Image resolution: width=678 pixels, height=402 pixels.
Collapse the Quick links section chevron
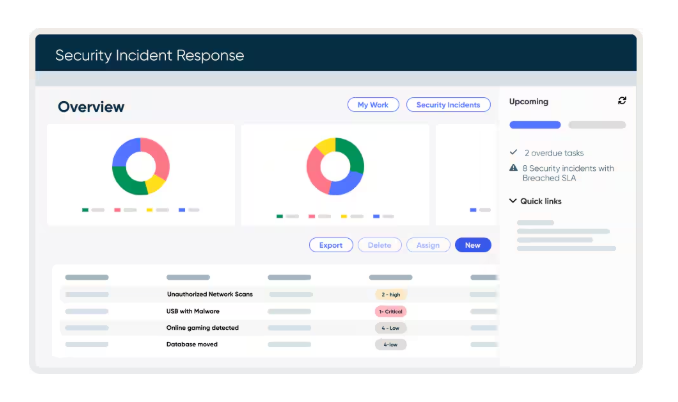tap(513, 201)
